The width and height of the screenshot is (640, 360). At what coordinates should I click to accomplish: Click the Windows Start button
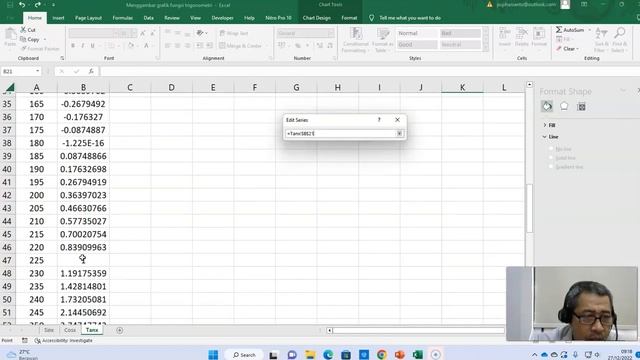pos(213,354)
